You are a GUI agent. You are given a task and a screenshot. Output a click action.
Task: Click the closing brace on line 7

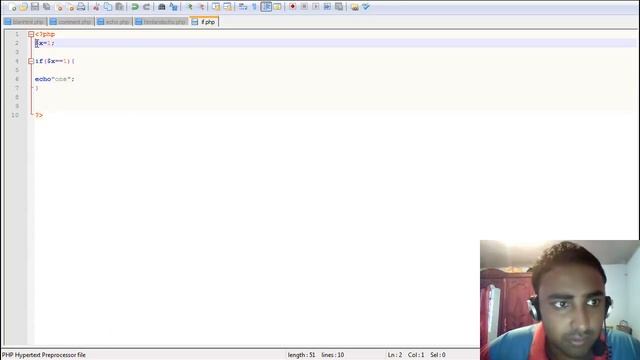pos(37,88)
